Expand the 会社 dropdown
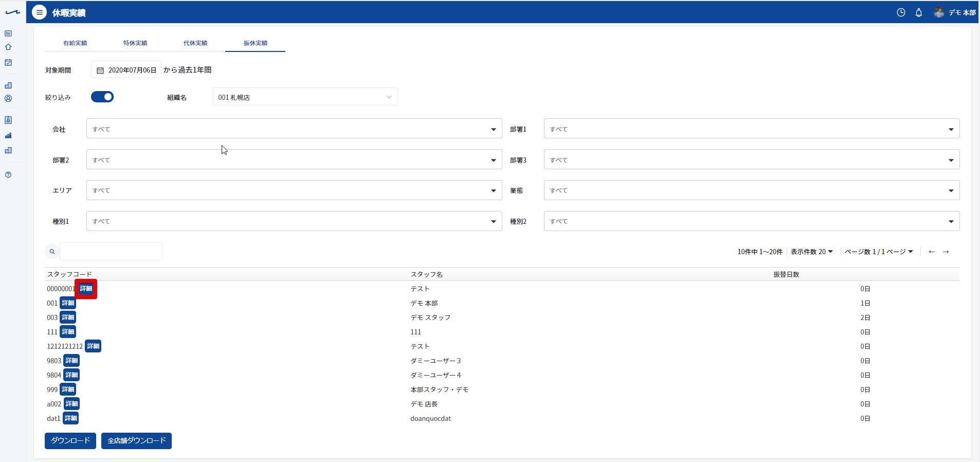The width and height of the screenshot is (980, 462). tap(294, 129)
